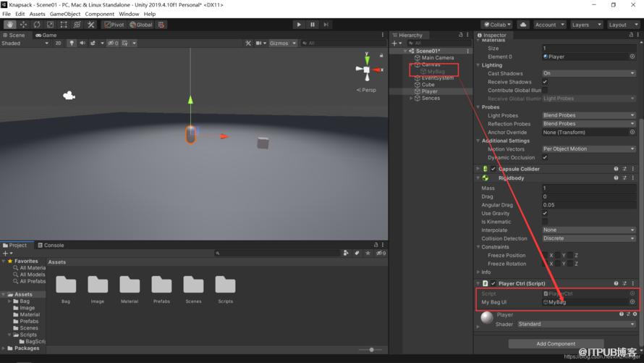Toggle Pivot handle position

(x=114, y=25)
